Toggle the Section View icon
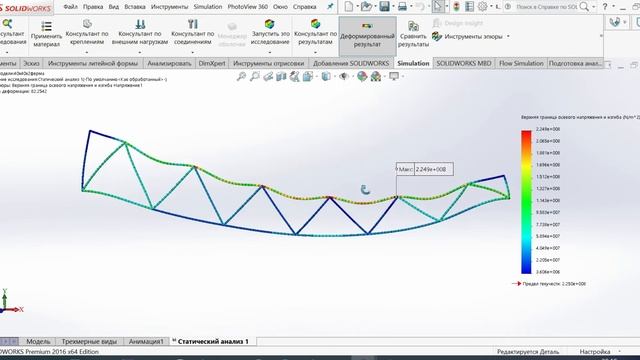The width and height of the screenshot is (640, 360). point(281,76)
